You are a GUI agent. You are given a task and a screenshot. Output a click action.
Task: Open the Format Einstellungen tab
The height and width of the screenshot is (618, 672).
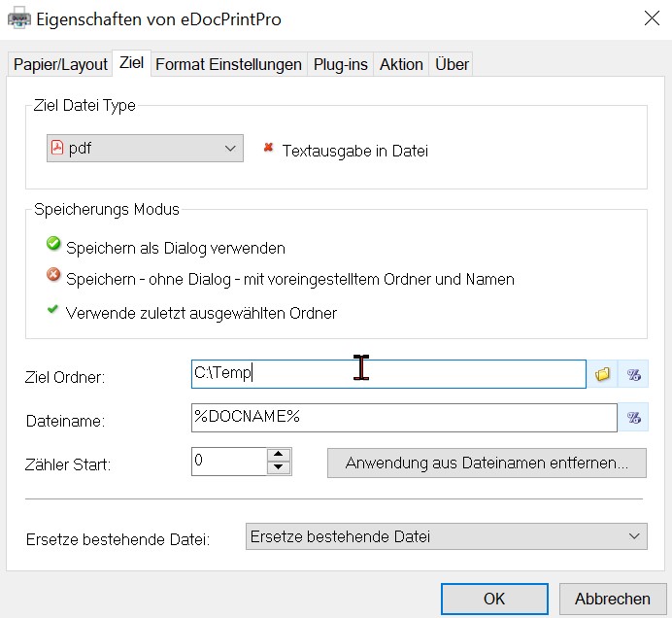point(228,64)
